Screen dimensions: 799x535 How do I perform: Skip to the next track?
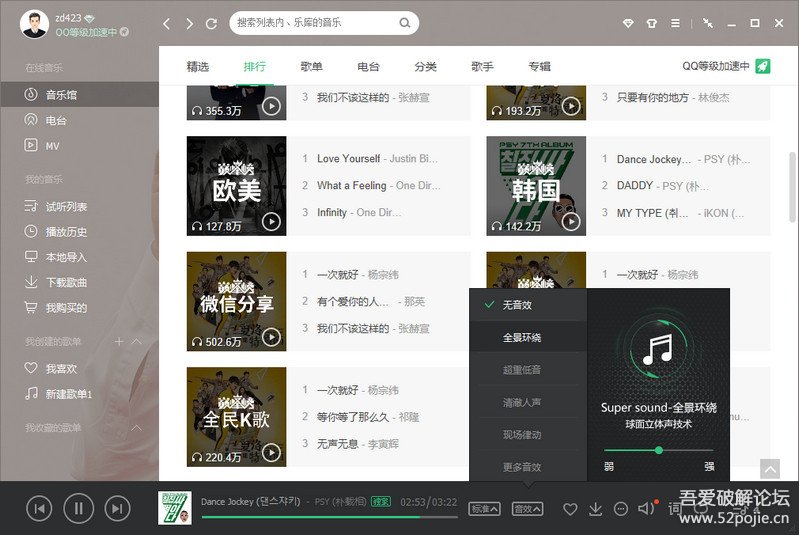coord(117,509)
